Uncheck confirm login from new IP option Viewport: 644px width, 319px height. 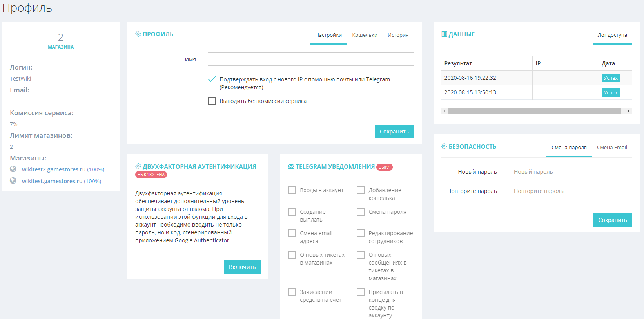coord(212,79)
